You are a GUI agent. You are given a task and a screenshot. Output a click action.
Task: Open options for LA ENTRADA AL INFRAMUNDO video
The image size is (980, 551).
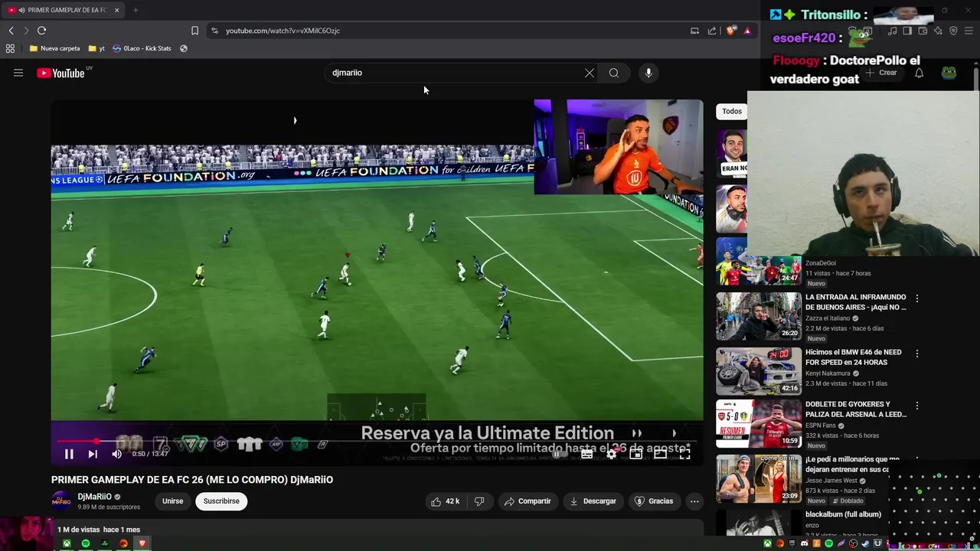917,298
